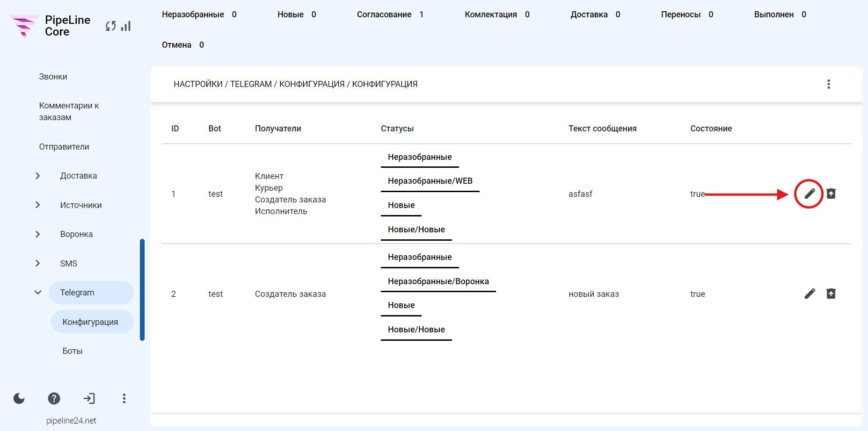Open Звонки in the sidebar
Image resolution: width=868 pixels, height=431 pixels.
point(53,77)
